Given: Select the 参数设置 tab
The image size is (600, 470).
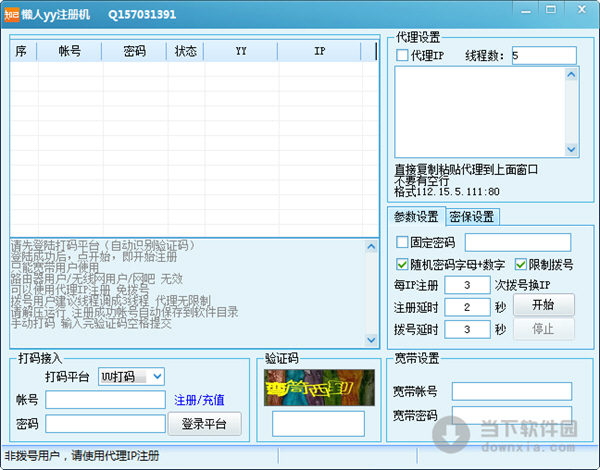Looking at the screenshot, I should click(x=415, y=217).
